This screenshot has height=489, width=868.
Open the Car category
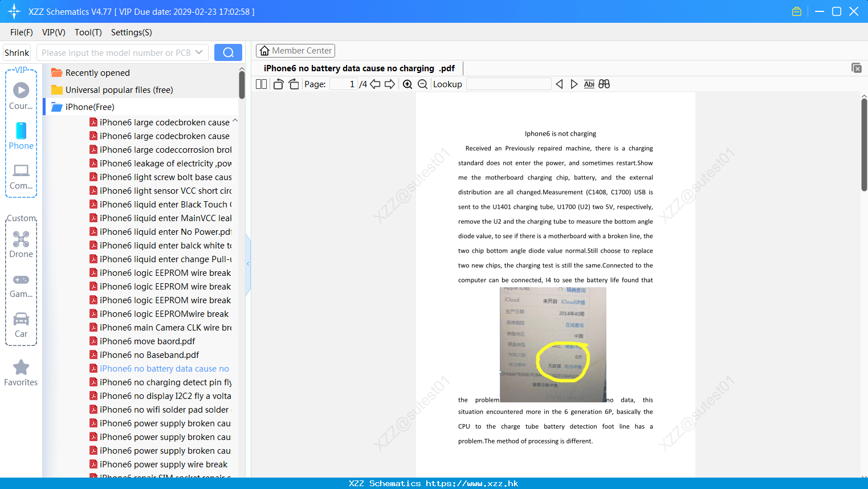tap(21, 325)
